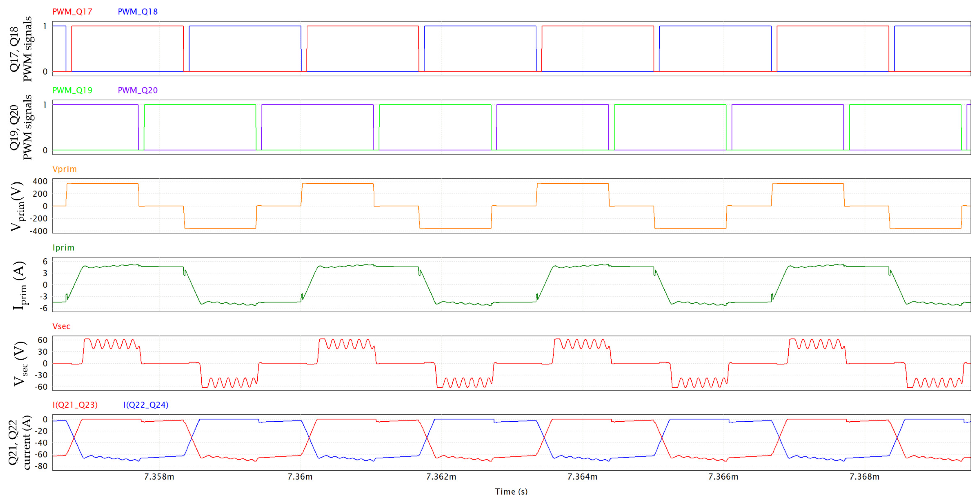Click the 7.368m time axis tick
The width and height of the screenshot is (980, 504).
pyautogui.click(x=864, y=477)
